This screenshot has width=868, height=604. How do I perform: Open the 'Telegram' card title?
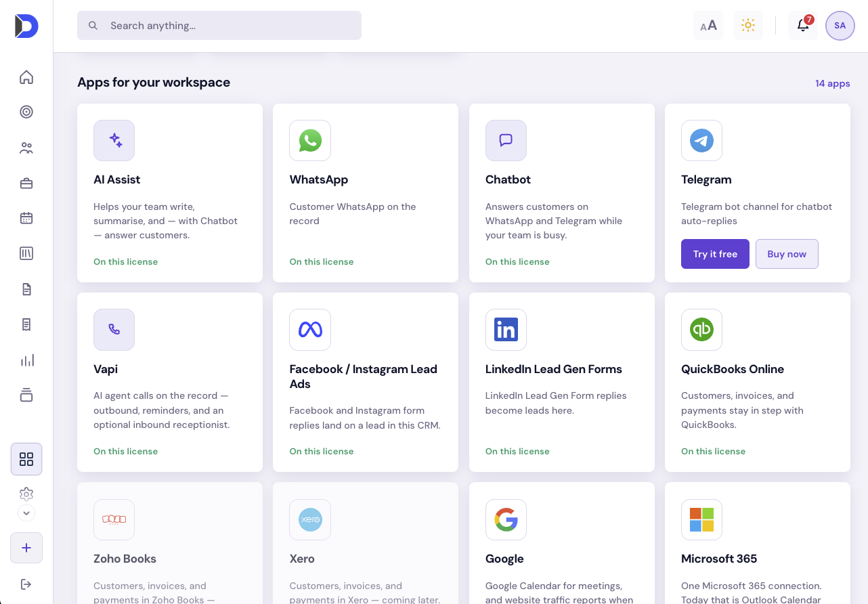coord(706,179)
